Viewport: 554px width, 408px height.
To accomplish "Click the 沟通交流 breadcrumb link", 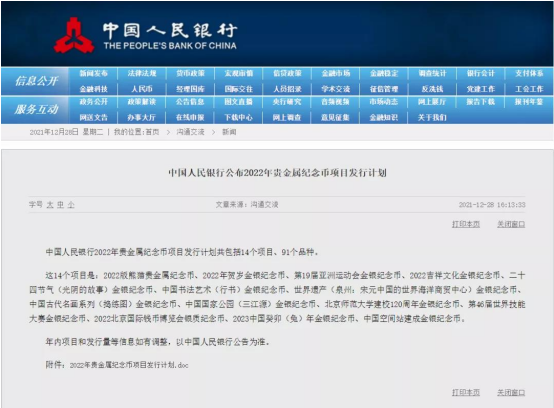I will tap(190, 132).
